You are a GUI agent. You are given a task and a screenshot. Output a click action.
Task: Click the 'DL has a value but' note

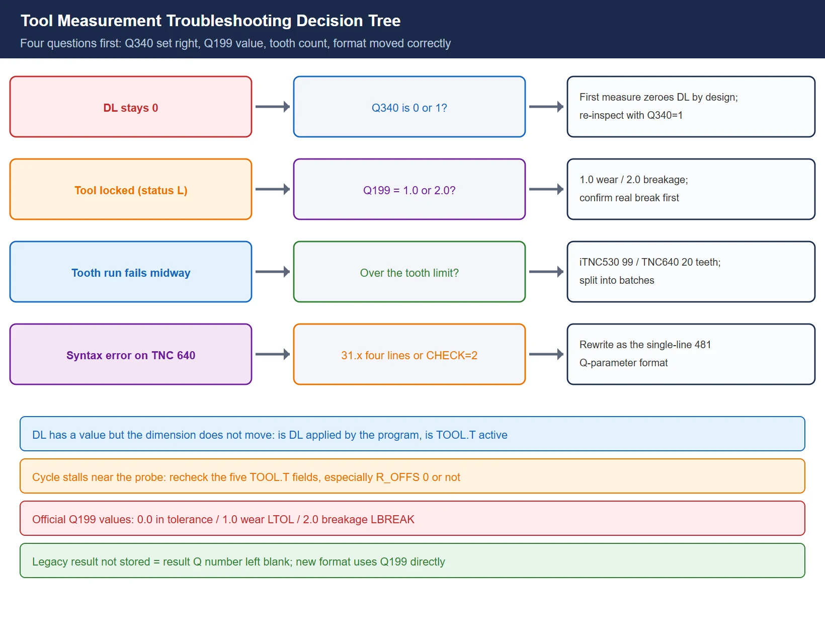(x=412, y=434)
